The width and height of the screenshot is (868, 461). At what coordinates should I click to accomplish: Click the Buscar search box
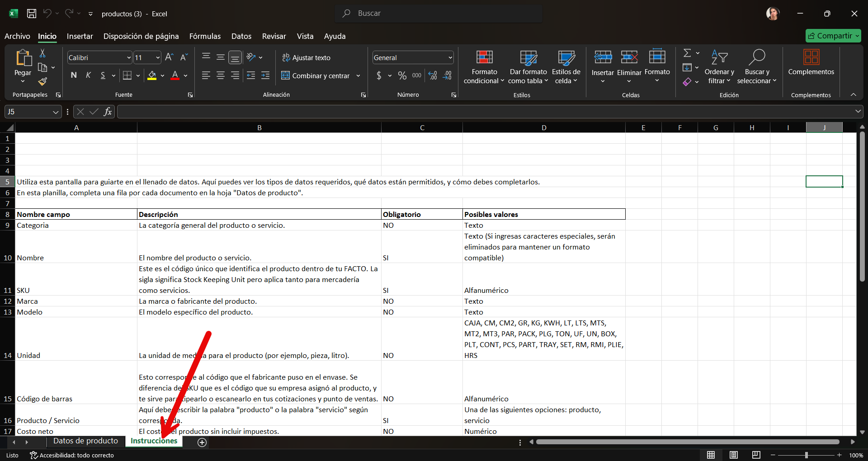(x=439, y=14)
